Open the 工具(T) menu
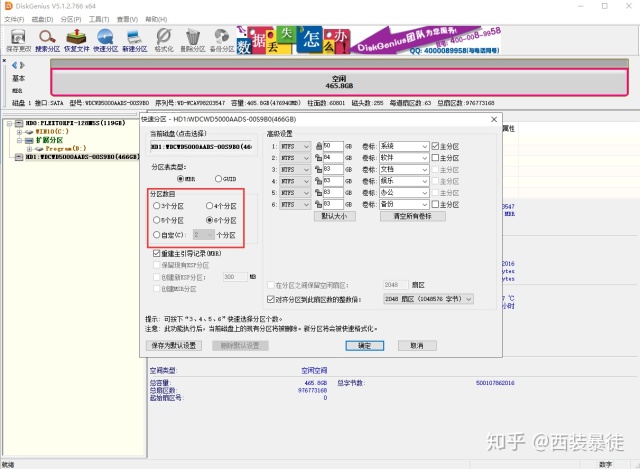The image size is (640, 469). point(99,19)
